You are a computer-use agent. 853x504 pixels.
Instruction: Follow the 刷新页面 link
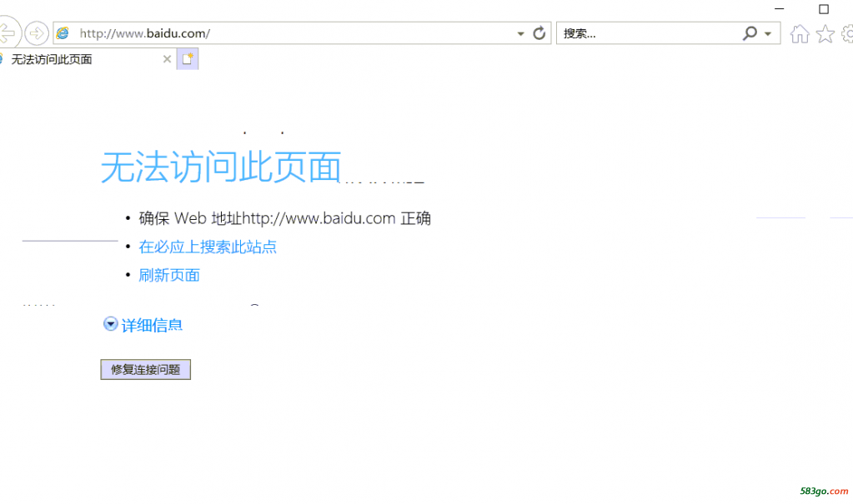[169, 275]
